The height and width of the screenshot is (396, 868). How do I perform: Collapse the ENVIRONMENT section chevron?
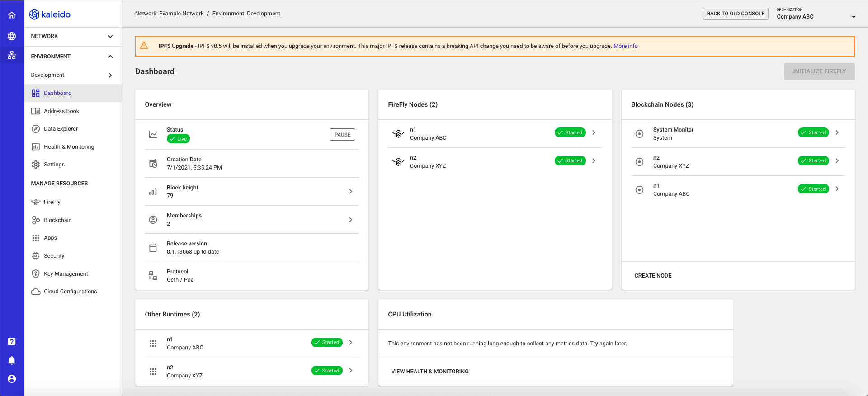click(110, 57)
